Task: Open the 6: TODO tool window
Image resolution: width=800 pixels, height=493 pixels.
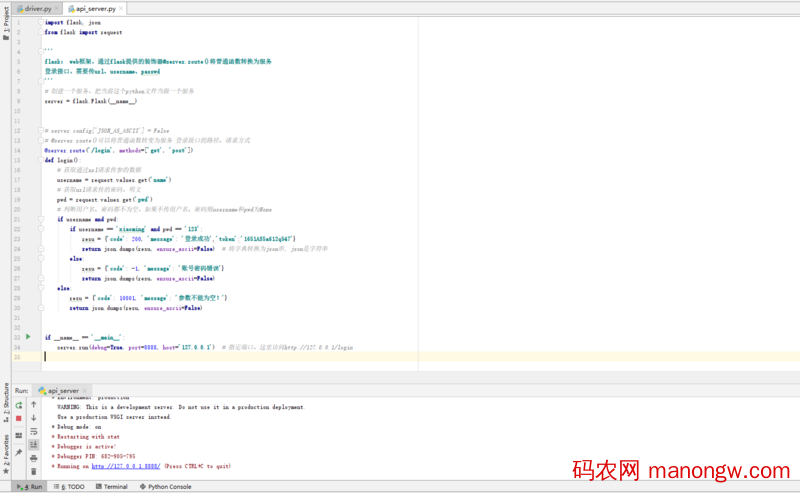Action: pyautogui.click(x=69, y=487)
